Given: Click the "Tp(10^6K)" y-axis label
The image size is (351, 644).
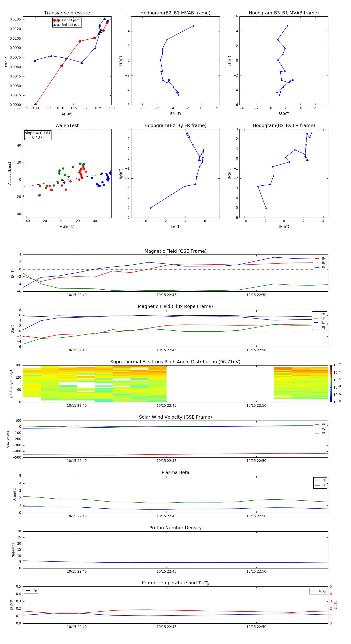Looking at the screenshot, I should 11,605.
